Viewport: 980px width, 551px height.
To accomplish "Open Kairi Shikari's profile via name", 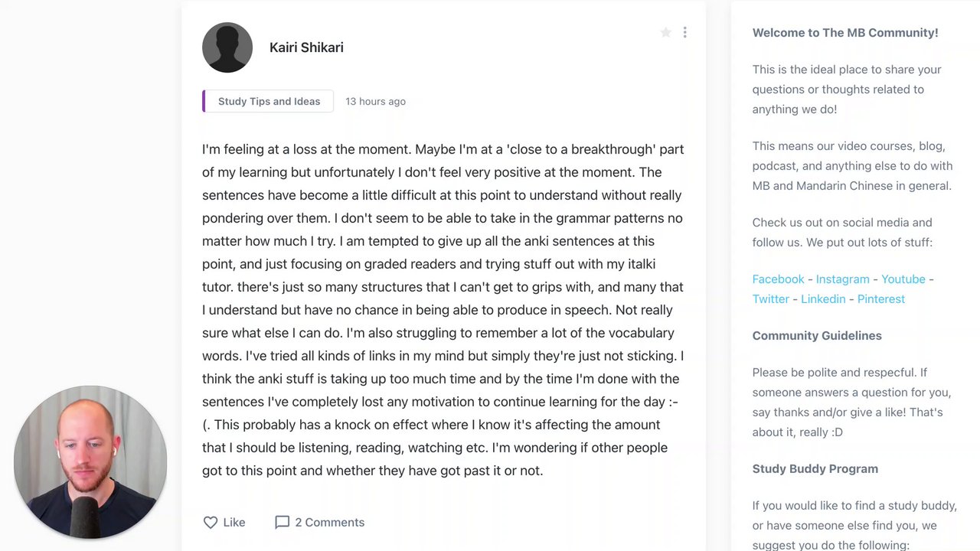I will 306,47.
